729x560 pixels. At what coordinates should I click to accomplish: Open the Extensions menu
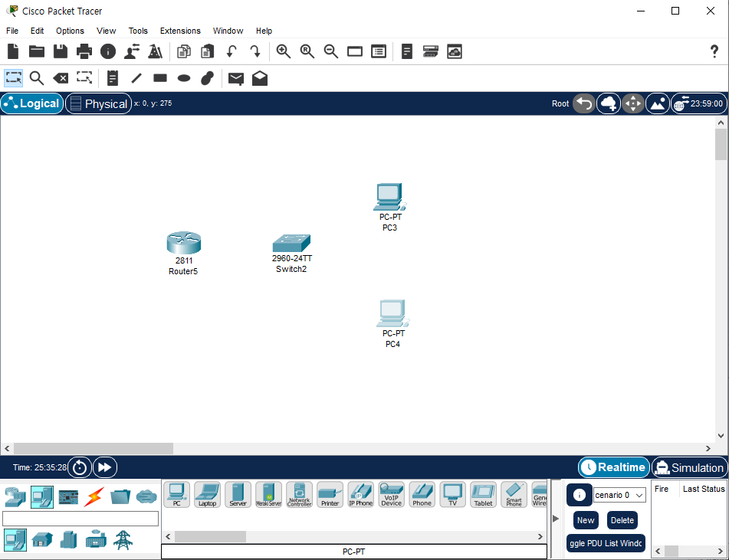[x=180, y=31]
